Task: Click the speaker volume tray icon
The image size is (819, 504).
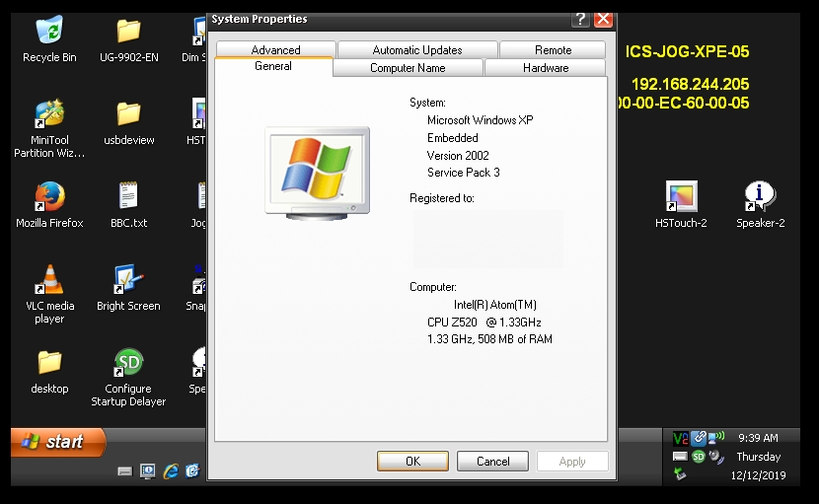Action: [716, 457]
